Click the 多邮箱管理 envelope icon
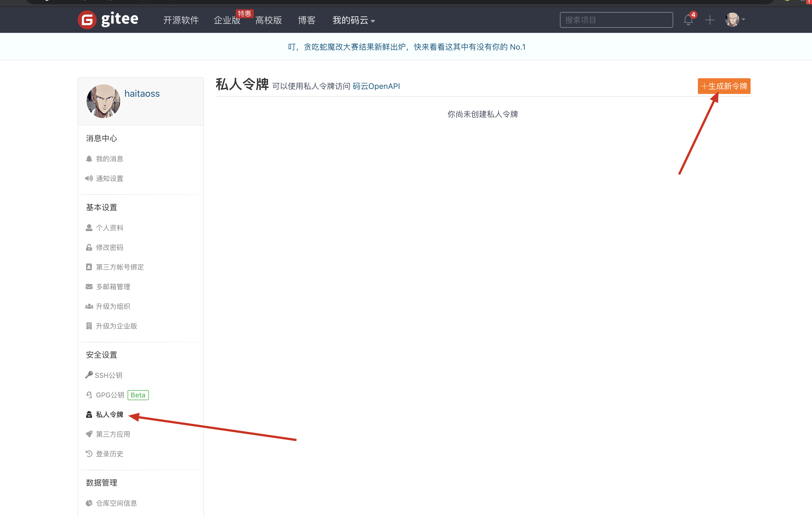Screen dimensions: 812x516 click(89, 287)
